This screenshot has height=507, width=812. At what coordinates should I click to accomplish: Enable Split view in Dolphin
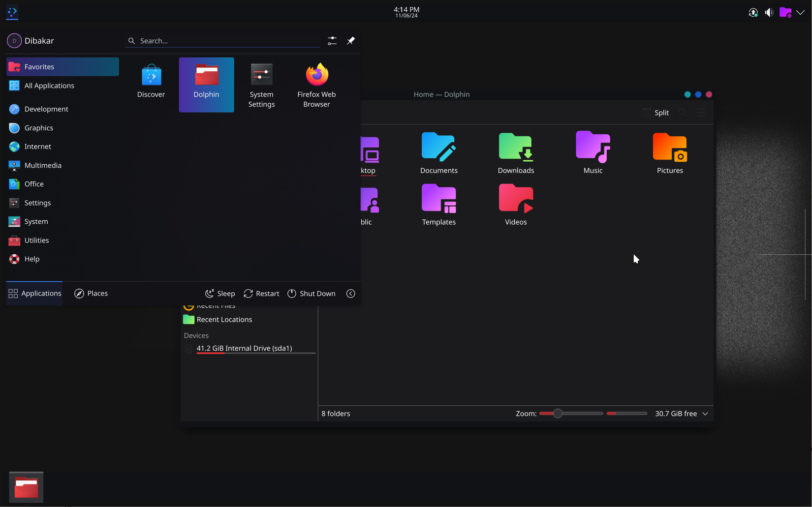656,113
